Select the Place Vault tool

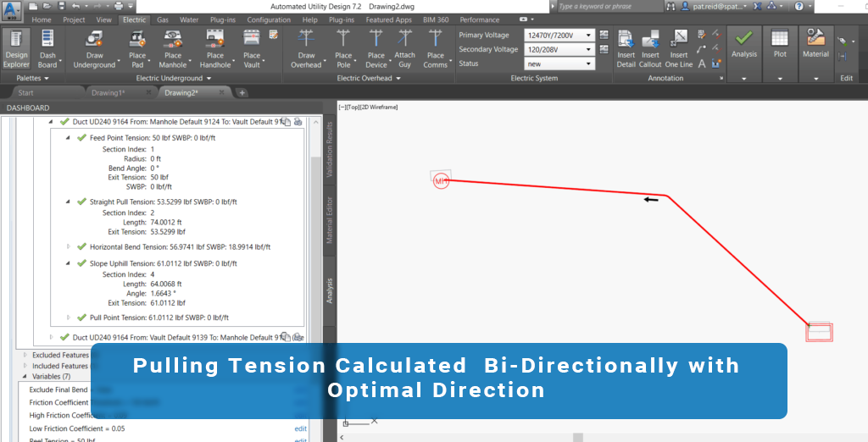click(252, 49)
